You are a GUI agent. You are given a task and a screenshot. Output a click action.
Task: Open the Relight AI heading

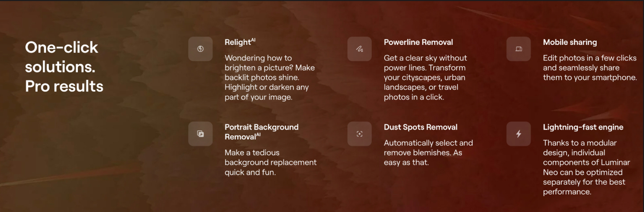click(240, 42)
